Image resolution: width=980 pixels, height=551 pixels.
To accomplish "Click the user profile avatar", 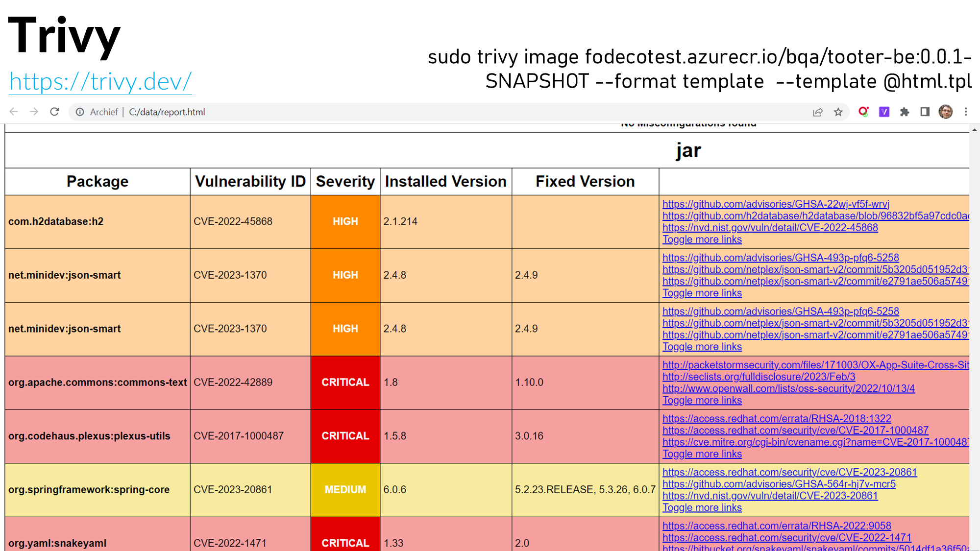I will pos(945,112).
